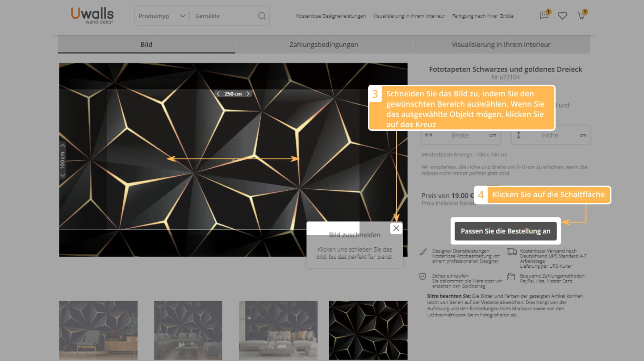Image resolution: width=644 pixels, height=361 pixels.
Task: Click right arrow next to 250 cm
Action: [x=248, y=94]
